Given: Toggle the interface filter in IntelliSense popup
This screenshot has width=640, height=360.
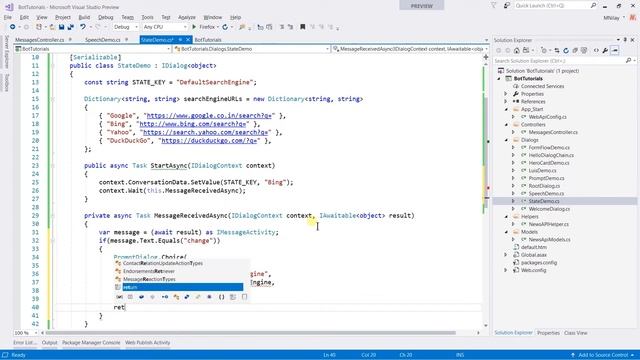Looking at the screenshot, I should click(165, 297).
